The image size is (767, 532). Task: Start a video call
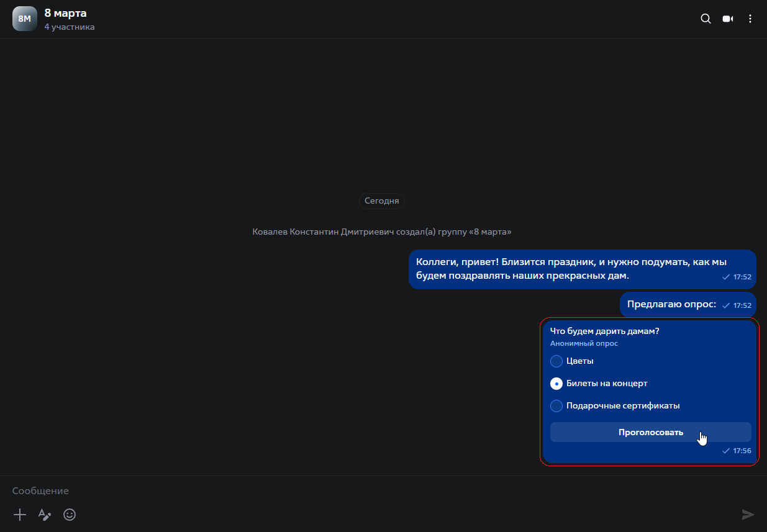coord(728,19)
